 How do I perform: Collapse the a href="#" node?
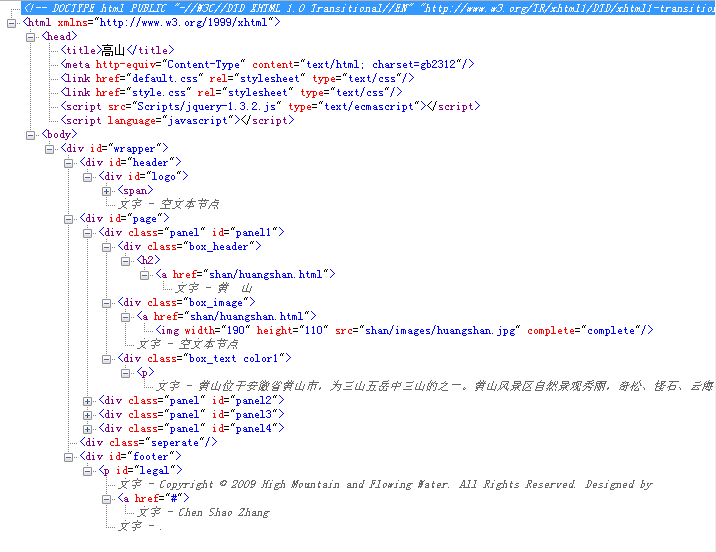click(106, 499)
